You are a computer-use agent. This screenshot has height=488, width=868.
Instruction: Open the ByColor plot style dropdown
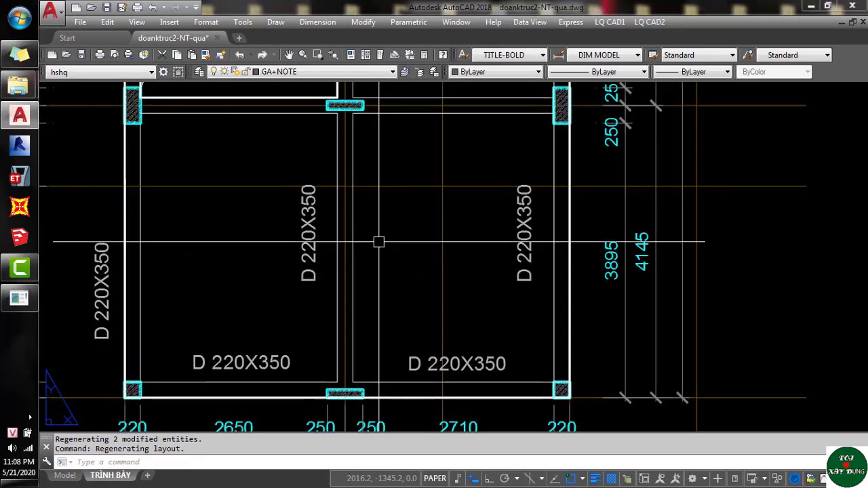807,72
